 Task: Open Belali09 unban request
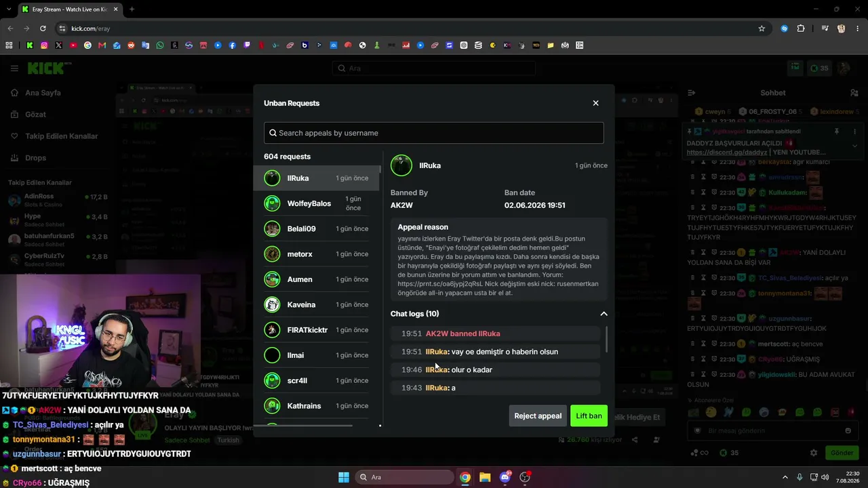(317, 228)
